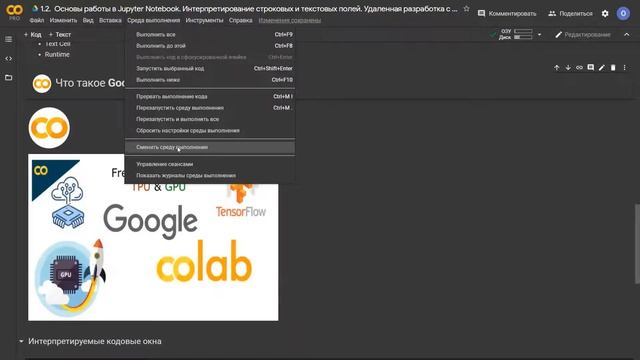Choose Сбросить настройки среды выполнения
The height and width of the screenshot is (360, 640).
click(210, 131)
